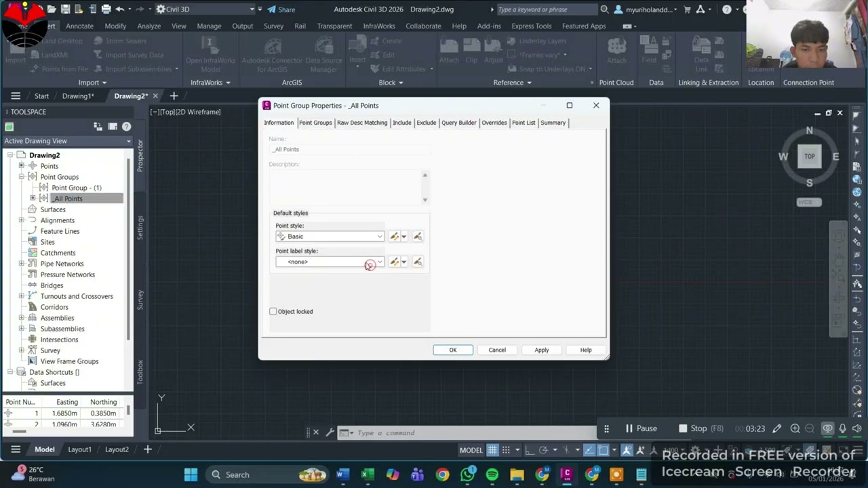Expand the Pipe Networks tree node
868x488 pixels.
pos(22,264)
